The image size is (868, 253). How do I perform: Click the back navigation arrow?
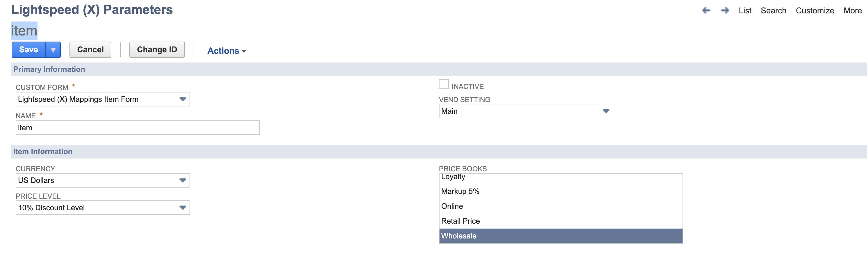(706, 10)
